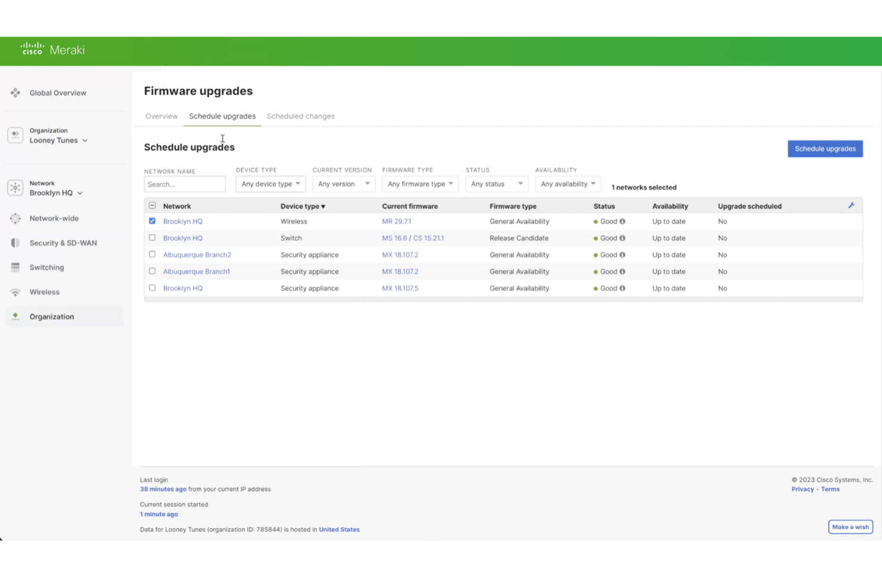Toggle the select-all networks checkbox

click(x=152, y=206)
